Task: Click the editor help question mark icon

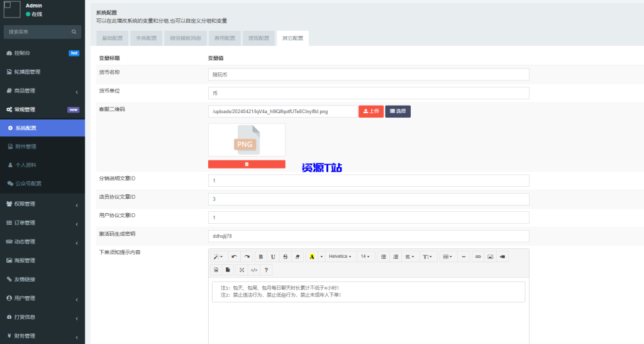Action: [267, 270]
